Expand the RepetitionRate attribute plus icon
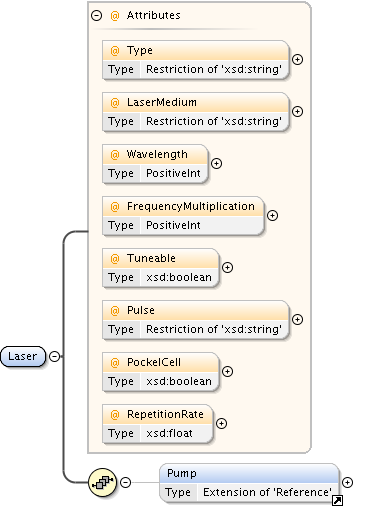The width and height of the screenshot is (371, 507). pyautogui.click(x=221, y=424)
